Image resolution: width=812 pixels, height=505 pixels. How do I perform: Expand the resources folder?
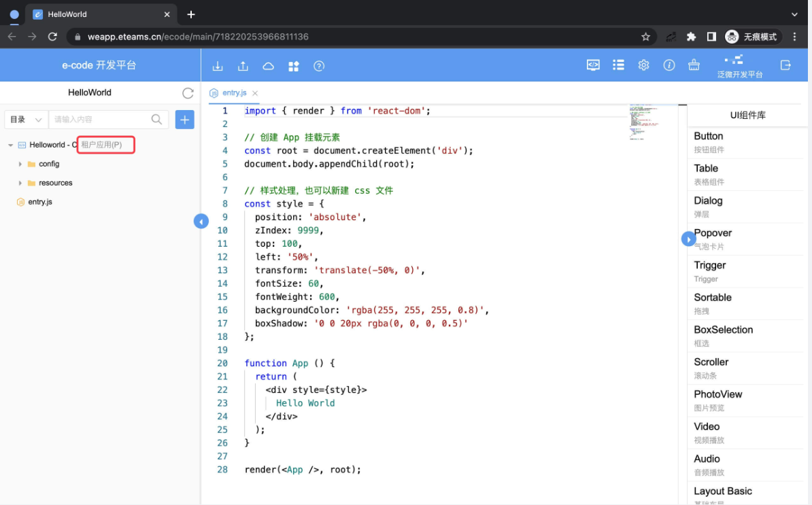pos(20,183)
